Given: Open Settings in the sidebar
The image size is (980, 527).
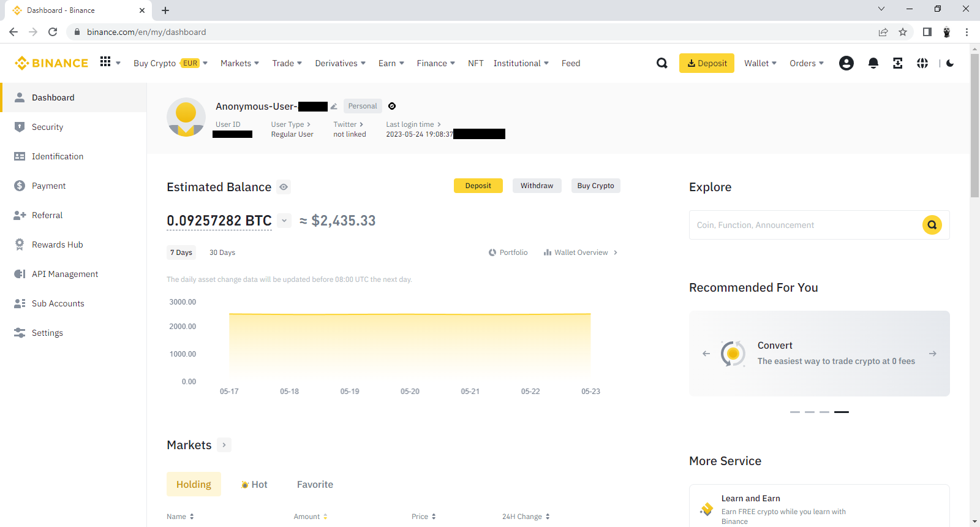Looking at the screenshot, I should [x=73, y=333].
